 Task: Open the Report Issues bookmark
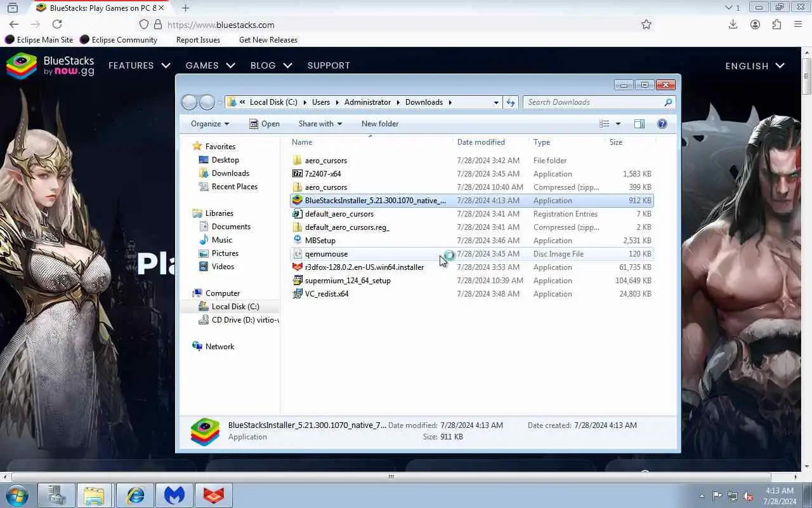[198, 39]
